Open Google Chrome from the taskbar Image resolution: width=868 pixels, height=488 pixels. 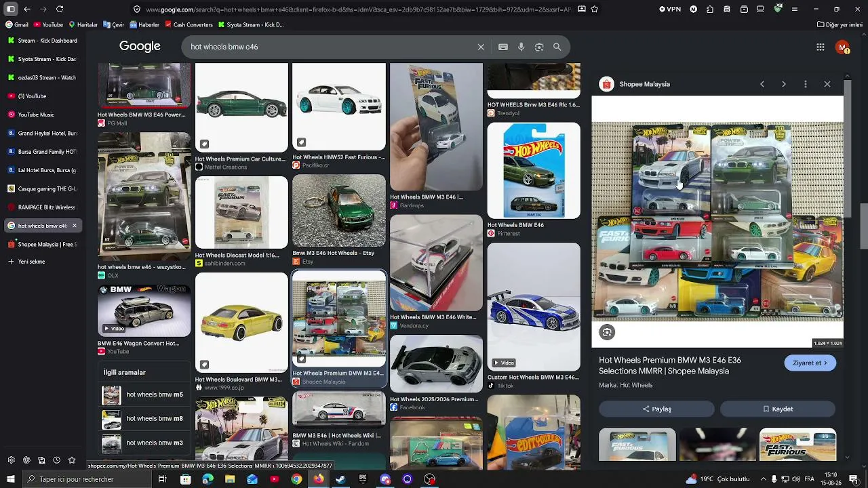[296, 479]
